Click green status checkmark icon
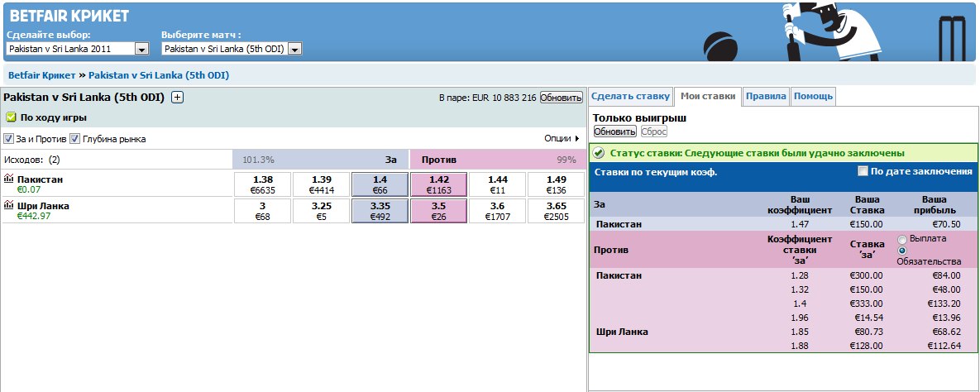This screenshot has height=392, width=980. tap(599, 152)
